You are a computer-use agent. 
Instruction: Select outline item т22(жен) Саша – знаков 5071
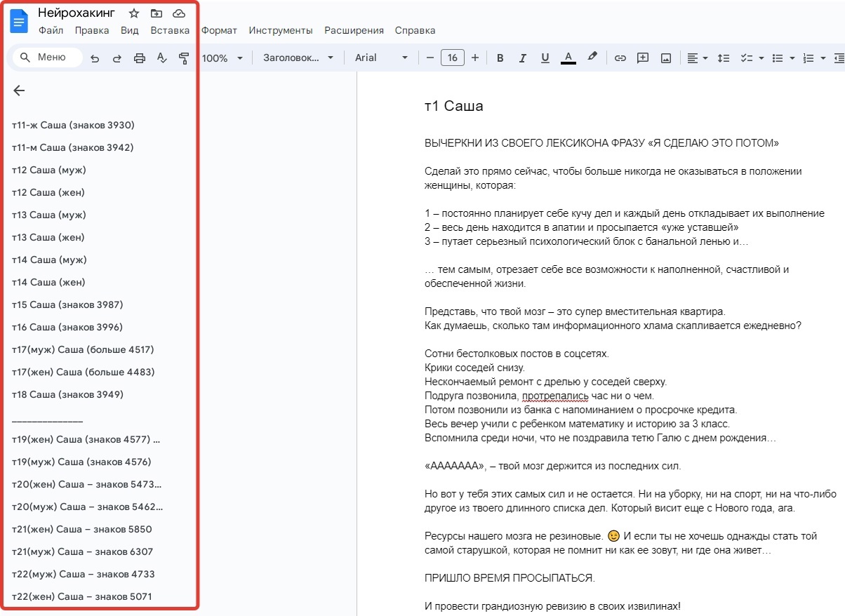tap(82, 596)
